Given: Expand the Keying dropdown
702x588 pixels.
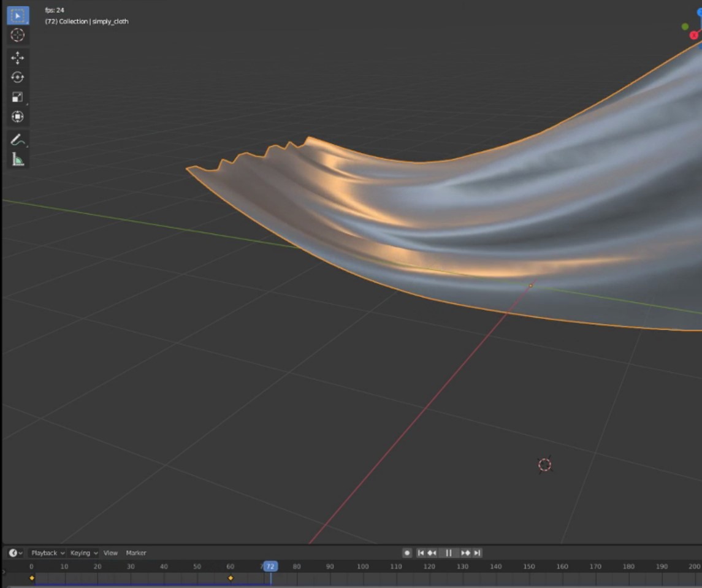Looking at the screenshot, I should [x=82, y=552].
